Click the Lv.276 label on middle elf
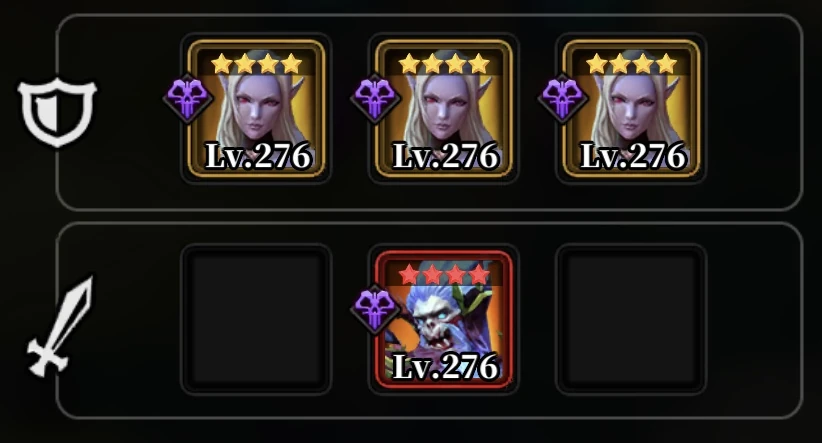The width and height of the screenshot is (822, 443). [x=446, y=156]
